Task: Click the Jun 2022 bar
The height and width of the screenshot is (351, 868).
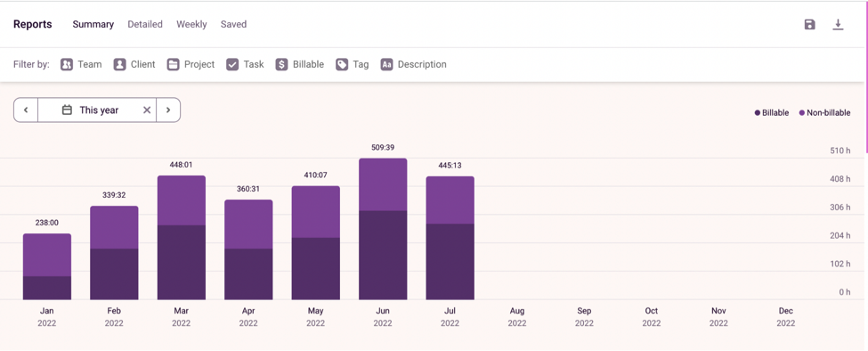Action: click(x=383, y=229)
